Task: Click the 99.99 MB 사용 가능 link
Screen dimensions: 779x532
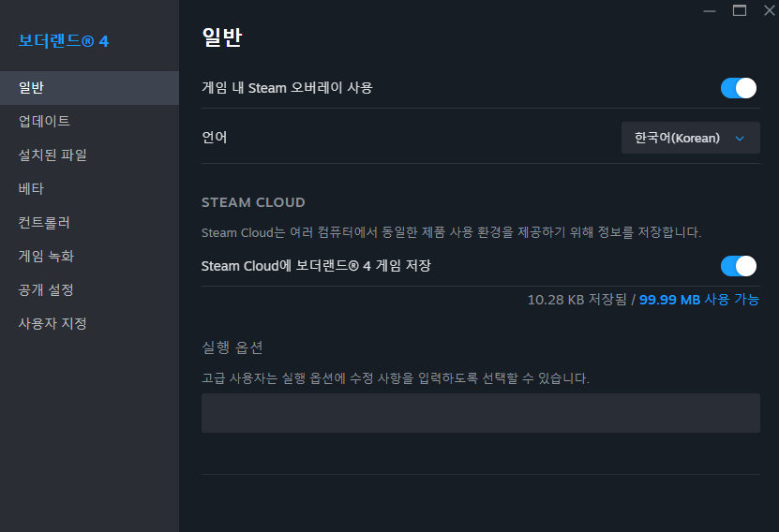Action: (698, 300)
